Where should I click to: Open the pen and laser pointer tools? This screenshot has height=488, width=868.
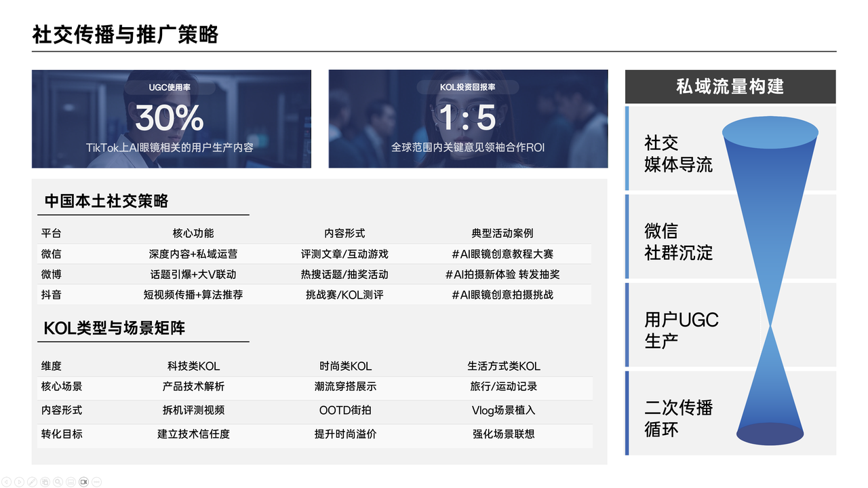tap(33, 482)
